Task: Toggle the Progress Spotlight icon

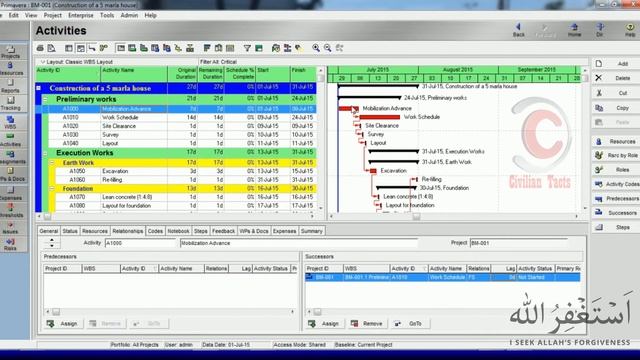Action: click(299, 48)
